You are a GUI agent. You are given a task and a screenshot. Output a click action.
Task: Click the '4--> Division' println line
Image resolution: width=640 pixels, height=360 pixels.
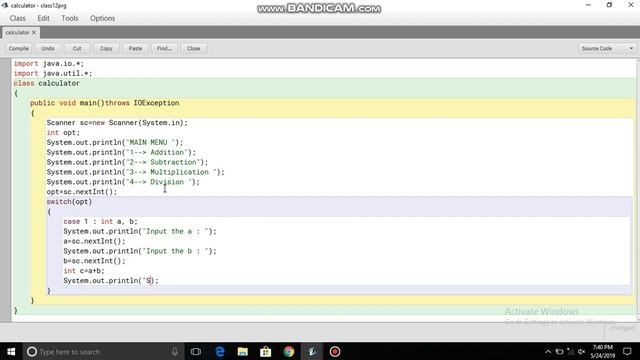click(123, 182)
